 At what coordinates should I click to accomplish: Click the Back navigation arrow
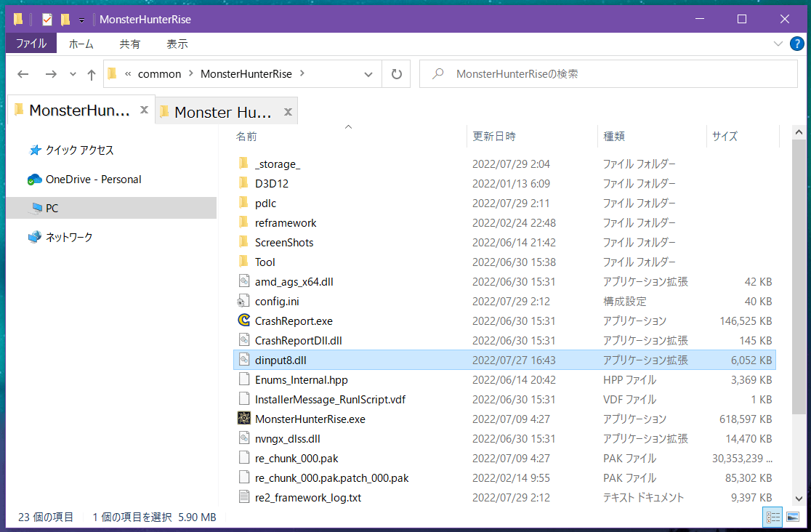tap(23, 74)
